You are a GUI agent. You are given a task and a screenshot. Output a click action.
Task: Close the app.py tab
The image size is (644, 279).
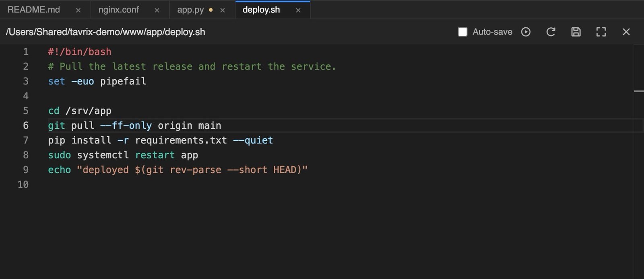tap(223, 10)
